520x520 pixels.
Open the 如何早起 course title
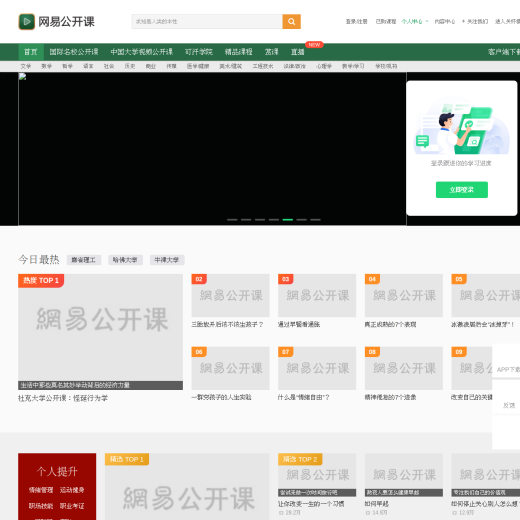pos(377,504)
